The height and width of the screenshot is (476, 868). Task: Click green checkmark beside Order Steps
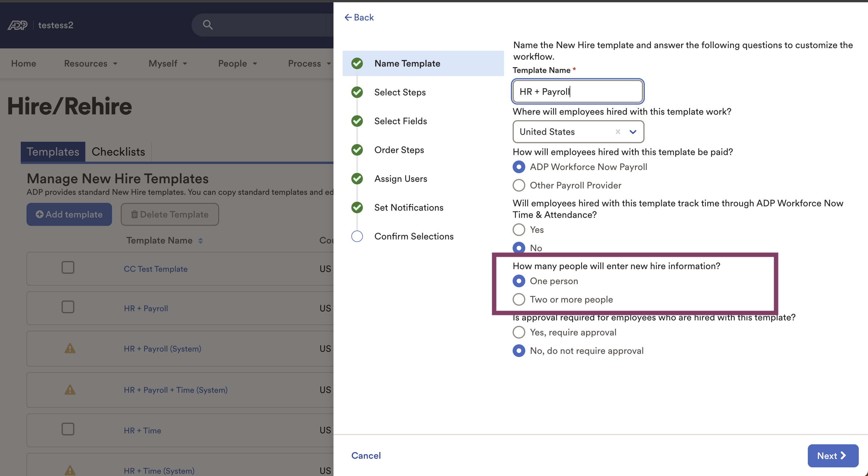[x=357, y=150]
